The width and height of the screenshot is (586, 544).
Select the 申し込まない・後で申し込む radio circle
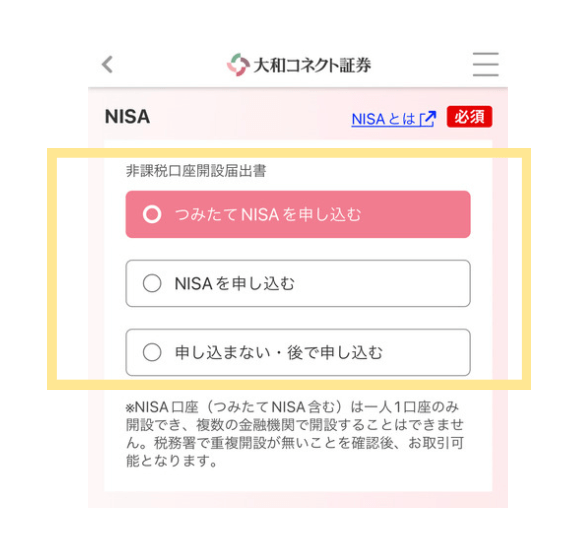pos(152,352)
